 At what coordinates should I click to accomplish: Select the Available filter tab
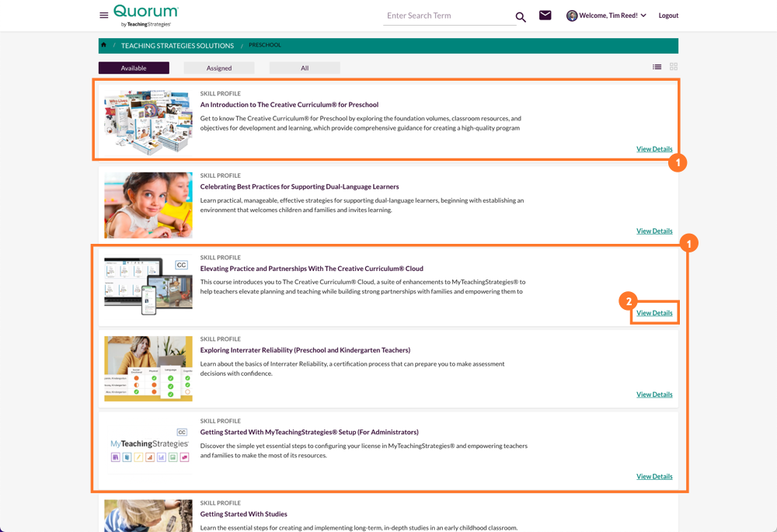[133, 68]
